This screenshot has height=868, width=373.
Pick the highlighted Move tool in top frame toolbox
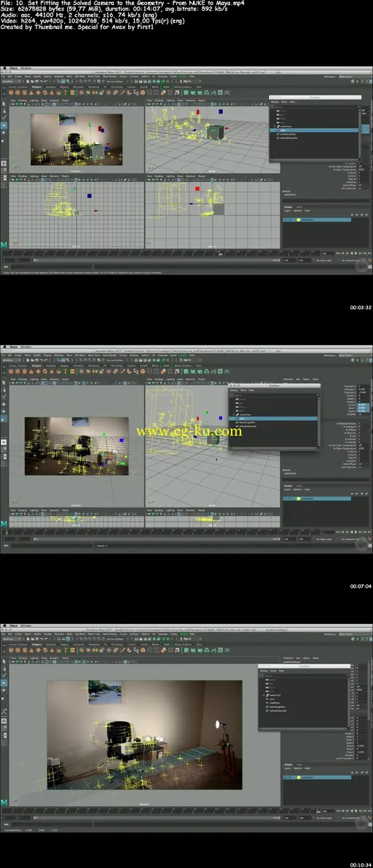[x=4, y=126]
